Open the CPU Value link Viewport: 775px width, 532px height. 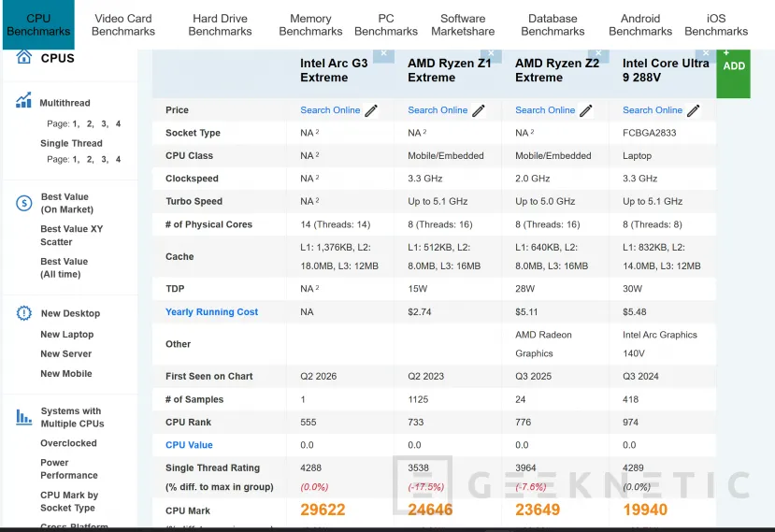[189, 445]
